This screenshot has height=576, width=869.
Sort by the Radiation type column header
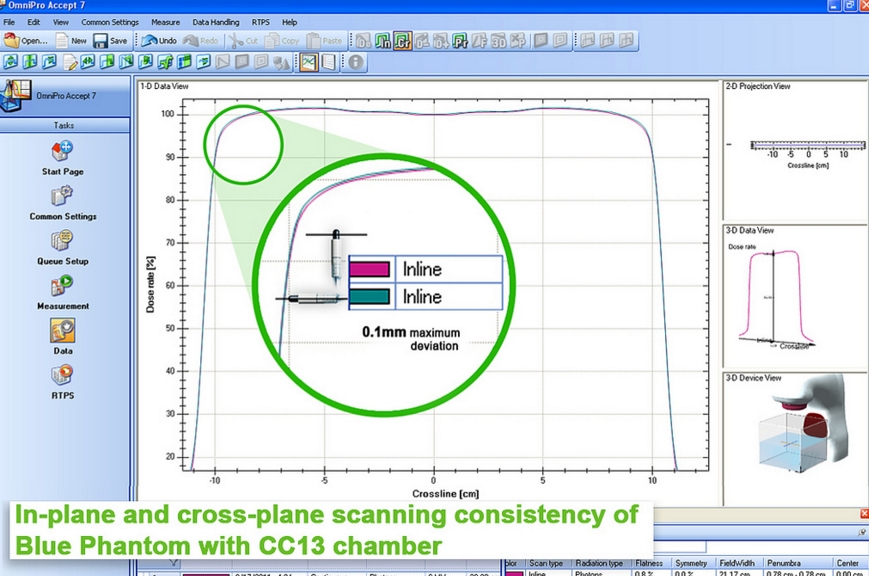[600, 563]
